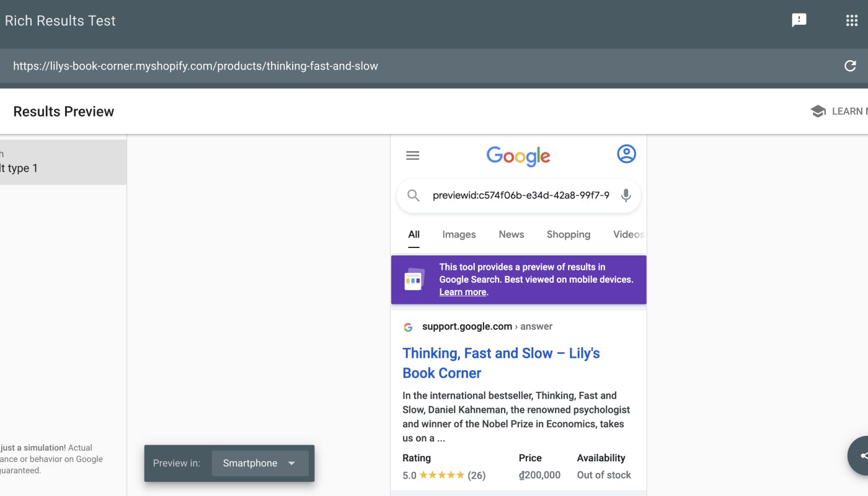The width and height of the screenshot is (868, 496).
Task: Switch to the Videos tab
Action: click(628, 234)
